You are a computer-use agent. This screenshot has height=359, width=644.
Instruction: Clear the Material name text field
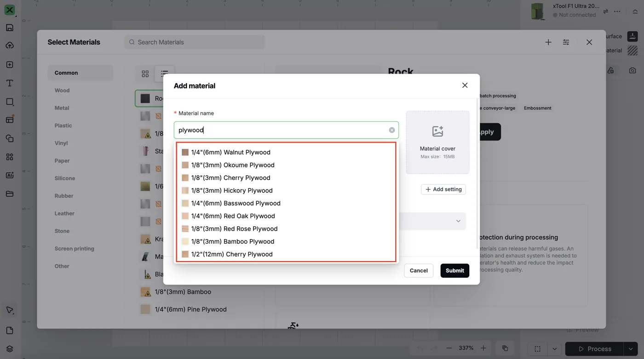tap(391, 130)
